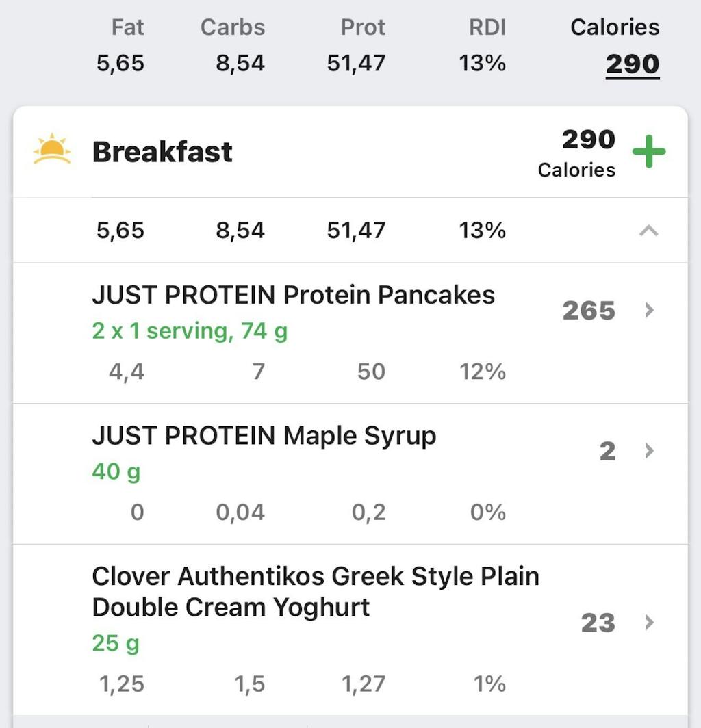The height and width of the screenshot is (728, 701).
Task: Edit the 40 g maple syrup portion
Action: tap(116, 471)
